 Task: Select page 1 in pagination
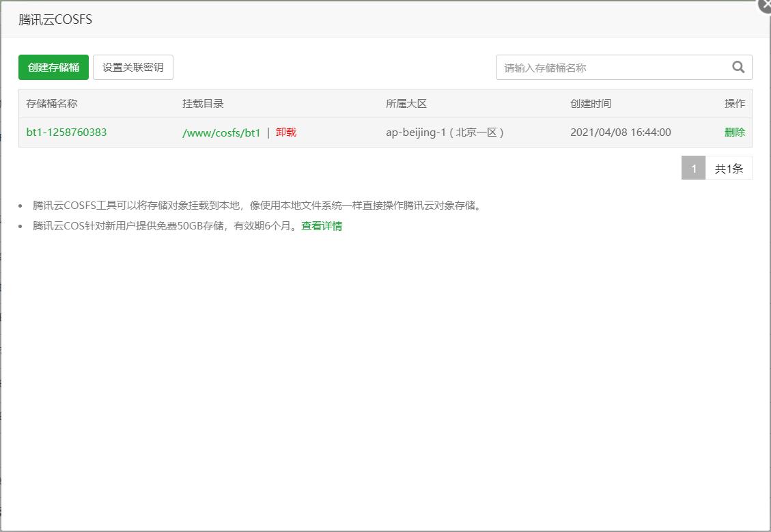point(693,168)
